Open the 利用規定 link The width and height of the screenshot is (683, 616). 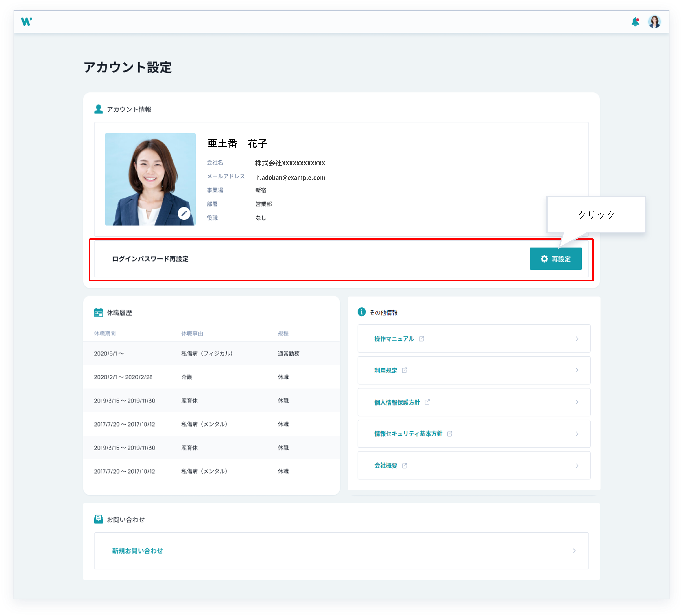[x=385, y=371]
